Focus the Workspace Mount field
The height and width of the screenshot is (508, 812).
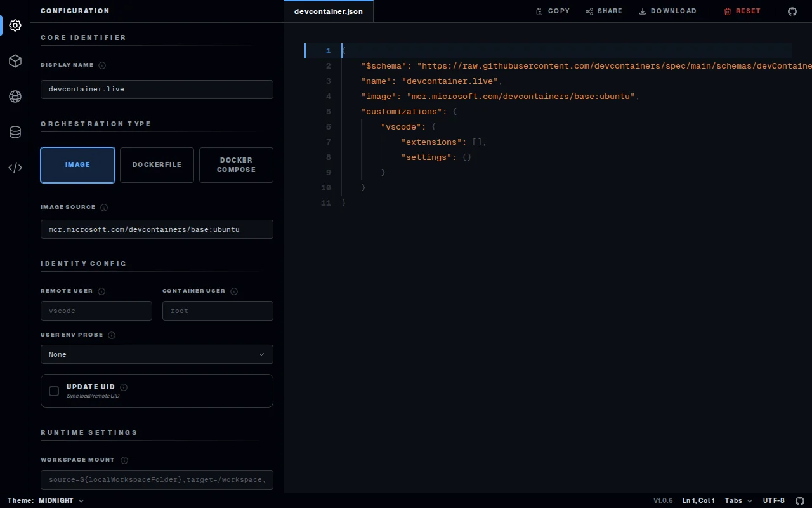pos(157,480)
